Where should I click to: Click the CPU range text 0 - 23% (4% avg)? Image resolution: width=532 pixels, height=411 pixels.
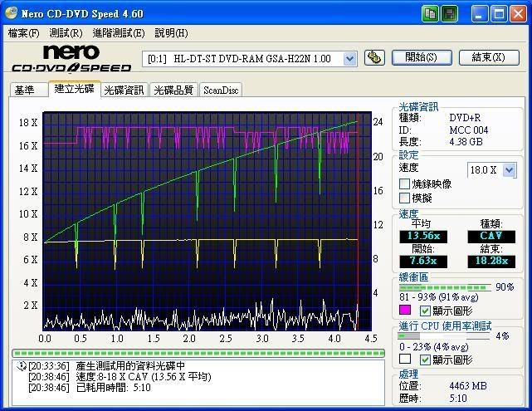tap(433, 347)
